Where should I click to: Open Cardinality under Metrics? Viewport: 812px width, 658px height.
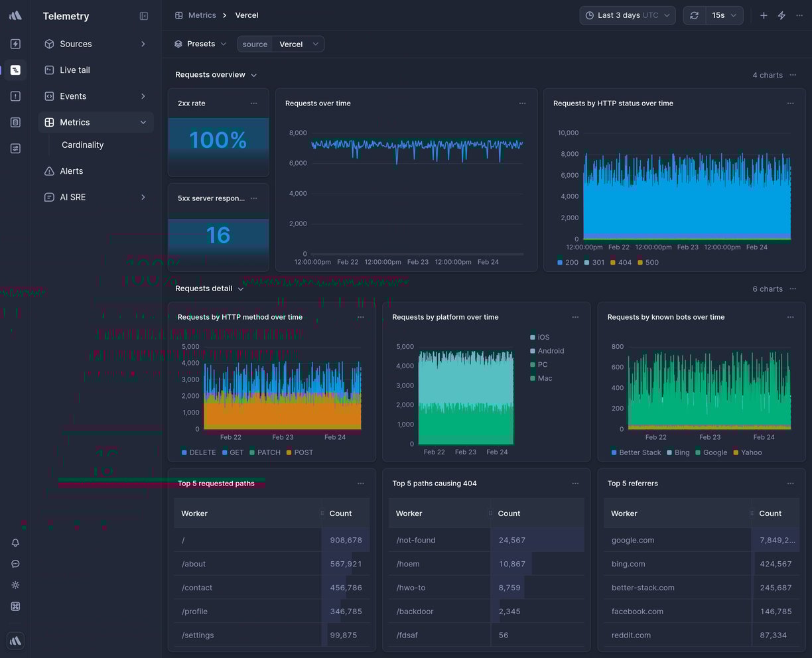point(82,145)
